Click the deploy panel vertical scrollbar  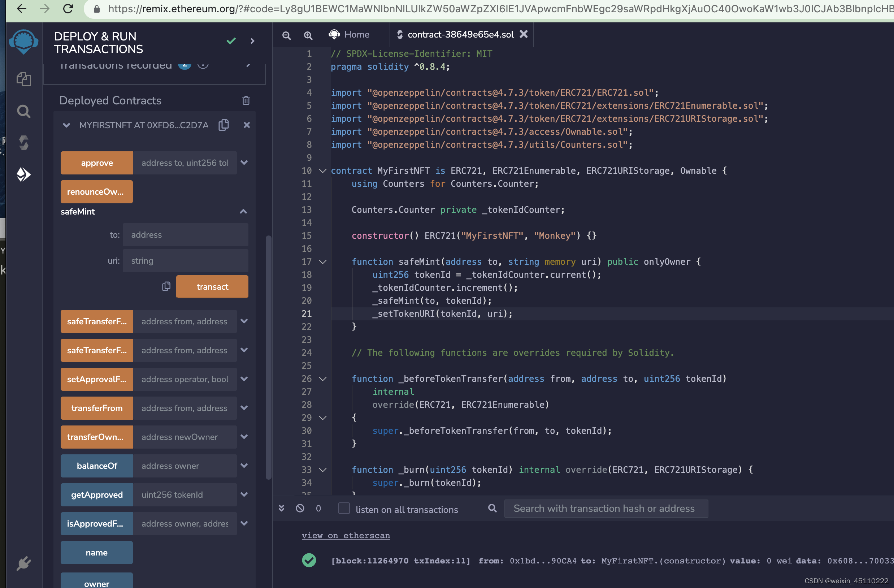pos(269,357)
